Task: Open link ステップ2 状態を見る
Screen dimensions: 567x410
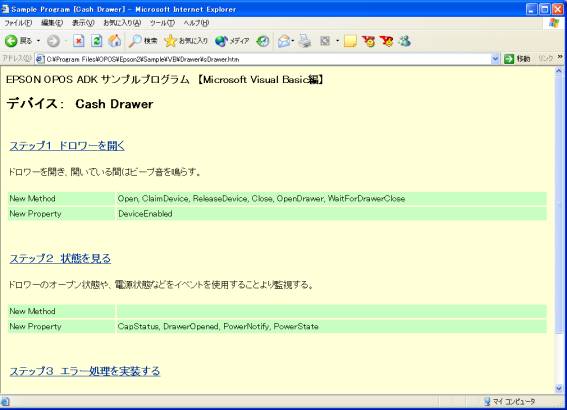Action: point(60,259)
